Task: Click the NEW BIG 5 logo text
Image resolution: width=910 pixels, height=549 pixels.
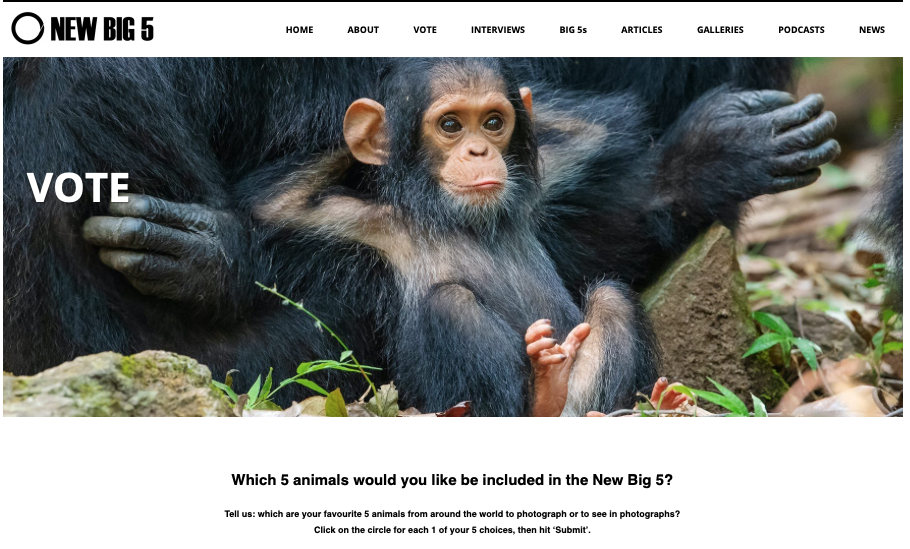Action: [x=102, y=29]
